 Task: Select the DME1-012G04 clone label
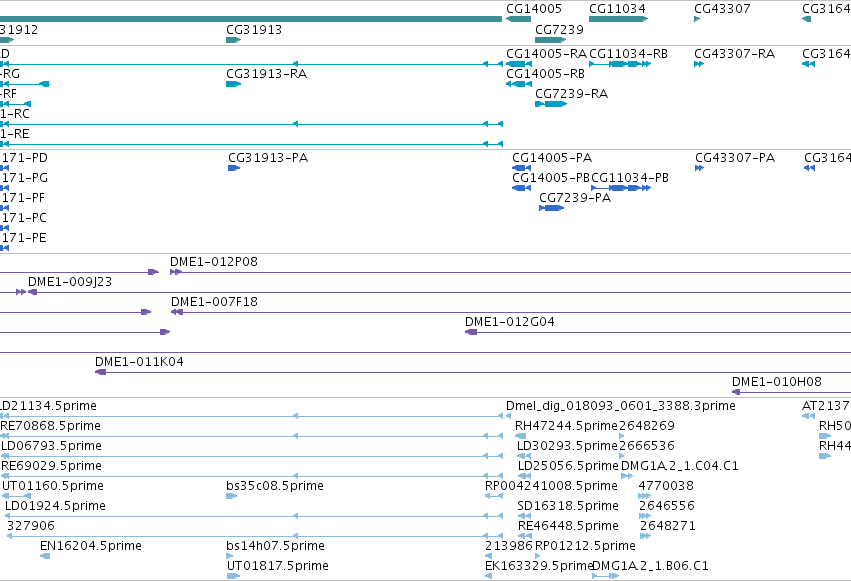tap(509, 322)
